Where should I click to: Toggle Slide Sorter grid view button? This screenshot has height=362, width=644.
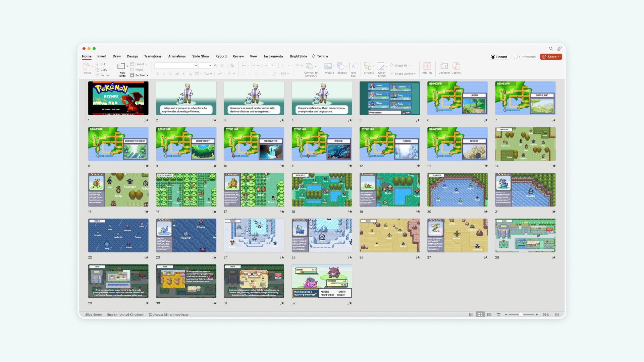pyautogui.click(x=480, y=315)
